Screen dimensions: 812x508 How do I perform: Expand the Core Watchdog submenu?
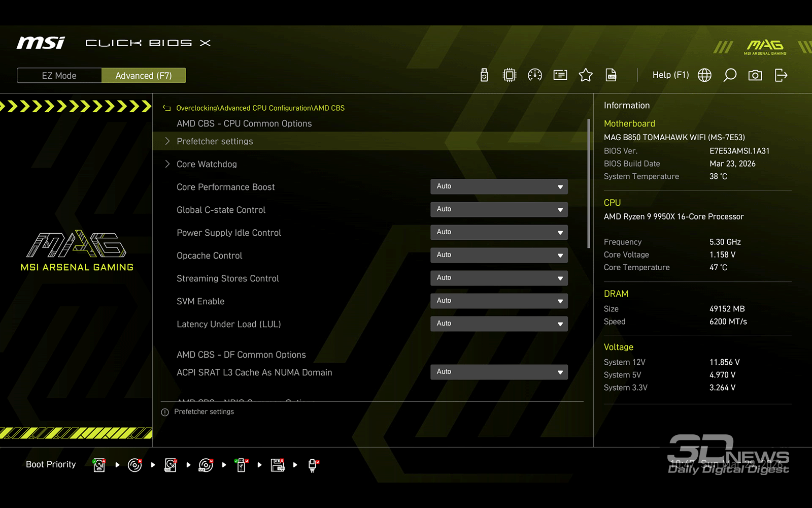[207, 164]
